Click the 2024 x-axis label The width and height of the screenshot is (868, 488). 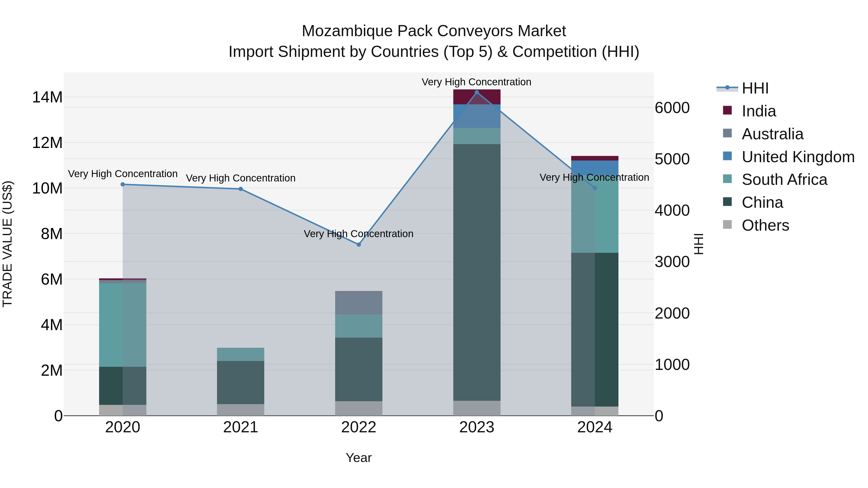595,427
